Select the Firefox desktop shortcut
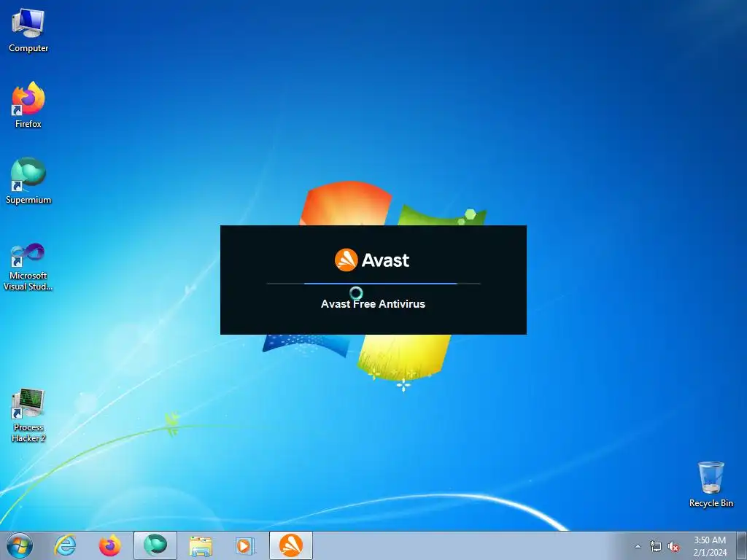The width and height of the screenshot is (747, 560). click(x=28, y=105)
